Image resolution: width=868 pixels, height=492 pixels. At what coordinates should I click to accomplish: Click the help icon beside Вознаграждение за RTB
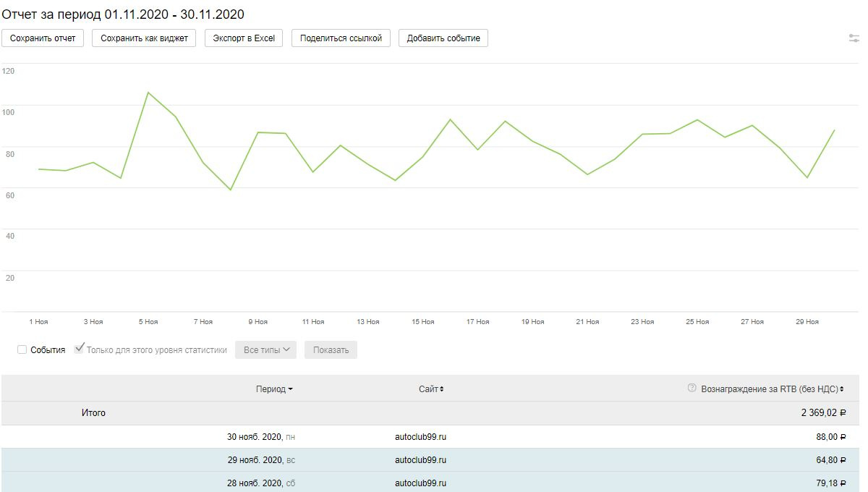point(692,389)
